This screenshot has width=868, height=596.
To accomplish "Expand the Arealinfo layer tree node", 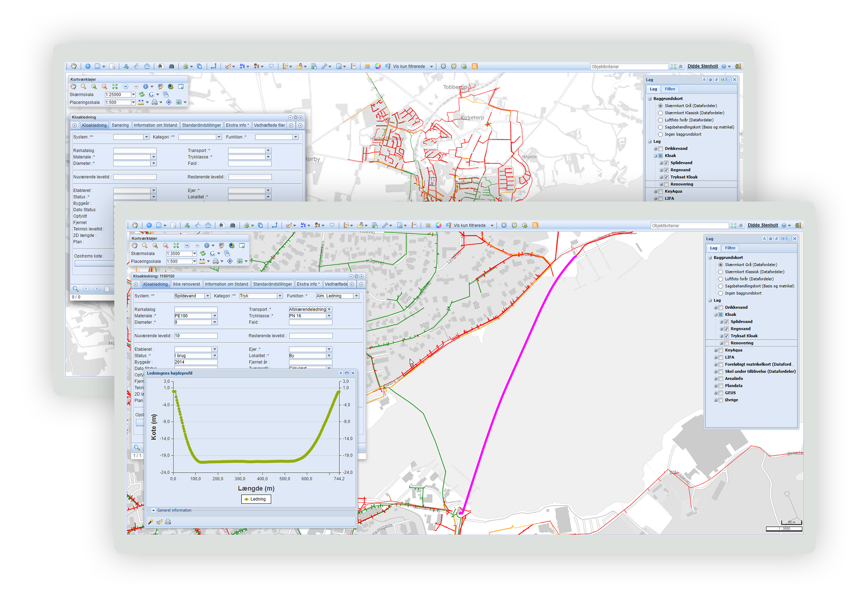I will 716,378.
